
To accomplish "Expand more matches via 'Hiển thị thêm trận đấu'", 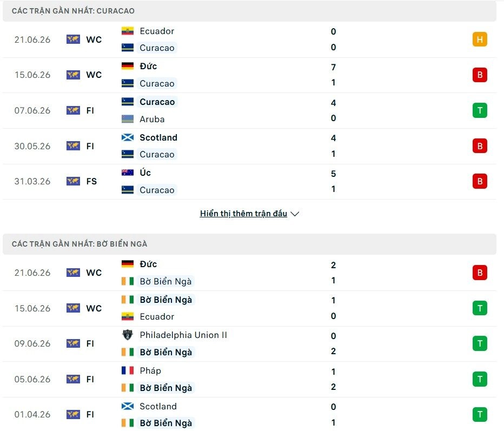I will pos(243,214).
